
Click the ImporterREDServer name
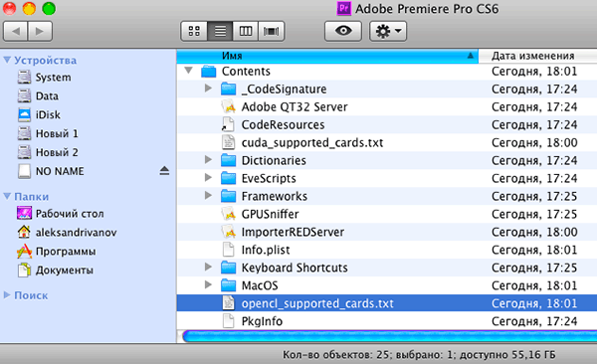(x=293, y=233)
